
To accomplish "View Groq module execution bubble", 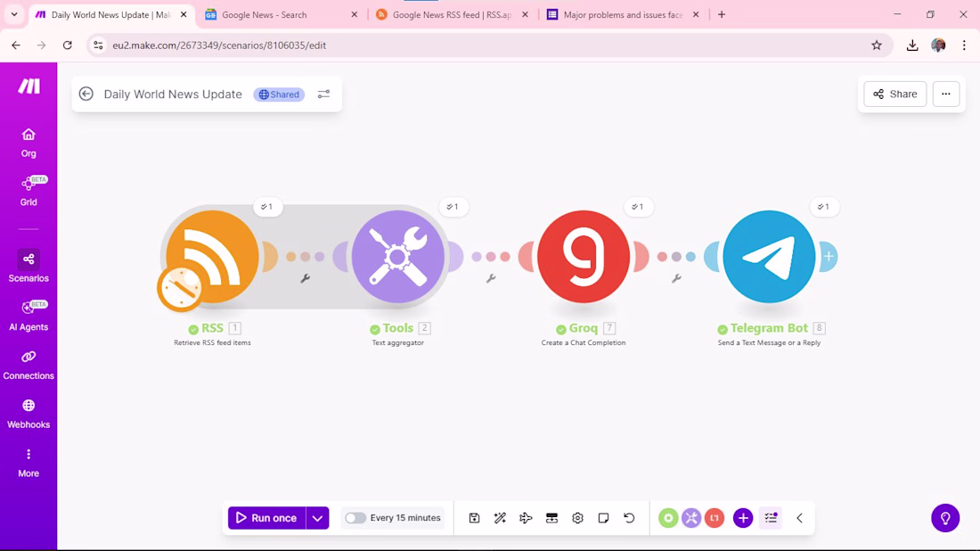I will coord(638,206).
